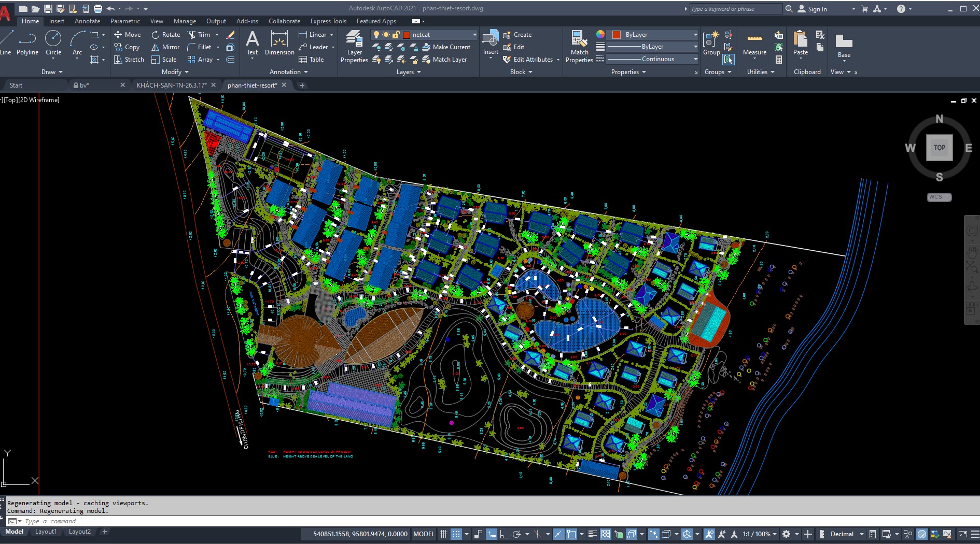The image size is (980, 544).
Task: Open Layer Properties manager
Action: (x=354, y=46)
